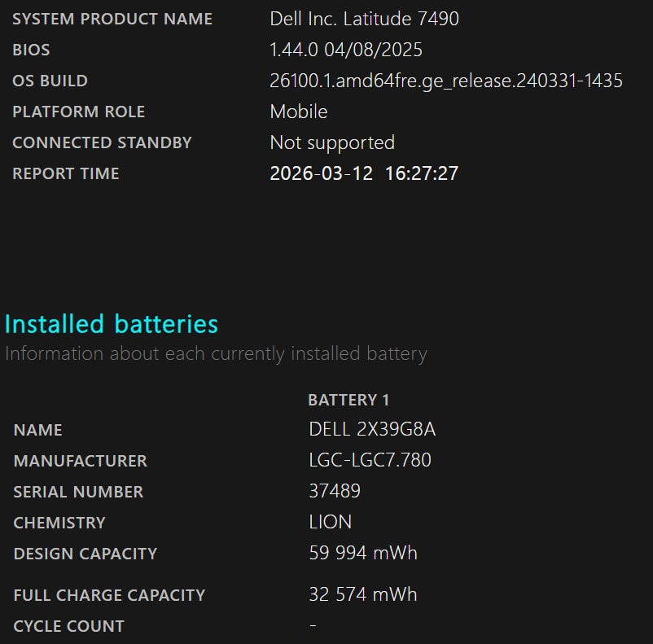Click the manufacturer value LGC-LGC7.780

coord(370,461)
